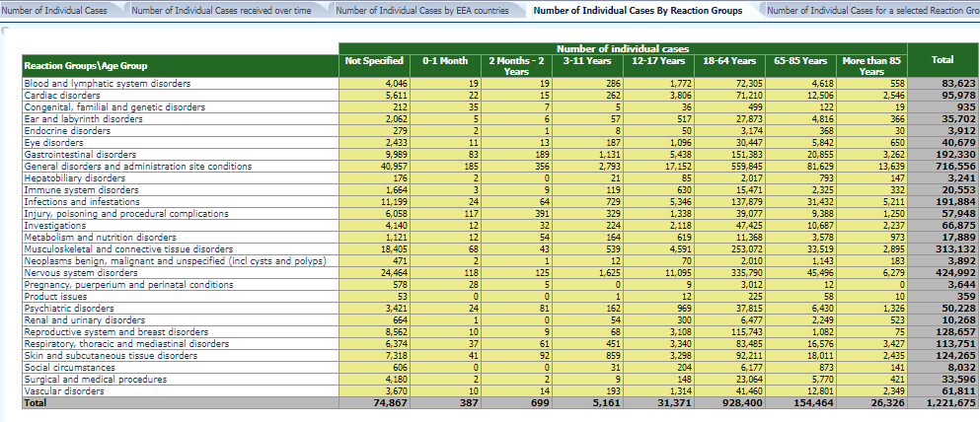
Task: Click the grand total value 1,221,675
Action: point(943,403)
